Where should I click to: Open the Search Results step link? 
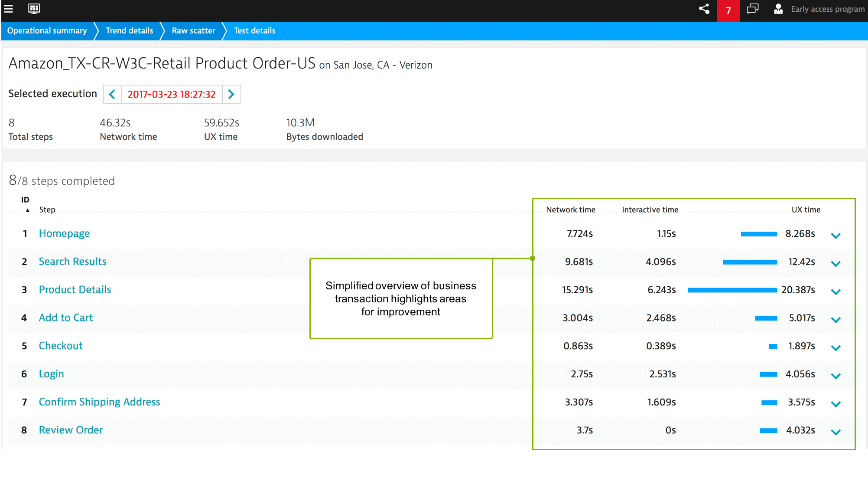pyautogui.click(x=72, y=262)
